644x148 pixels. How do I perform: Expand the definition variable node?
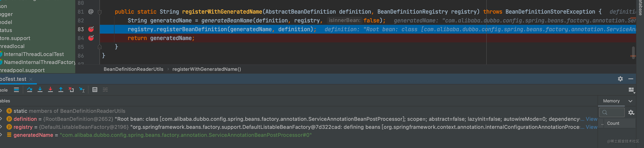pos(1,119)
